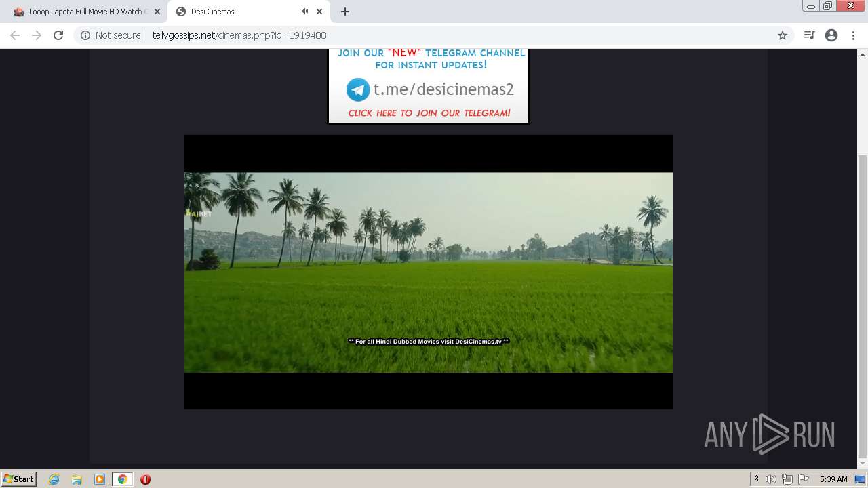Screen dimensions: 868x488
Task: Close the Looop Lapeta tab
Action: (x=157, y=12)
